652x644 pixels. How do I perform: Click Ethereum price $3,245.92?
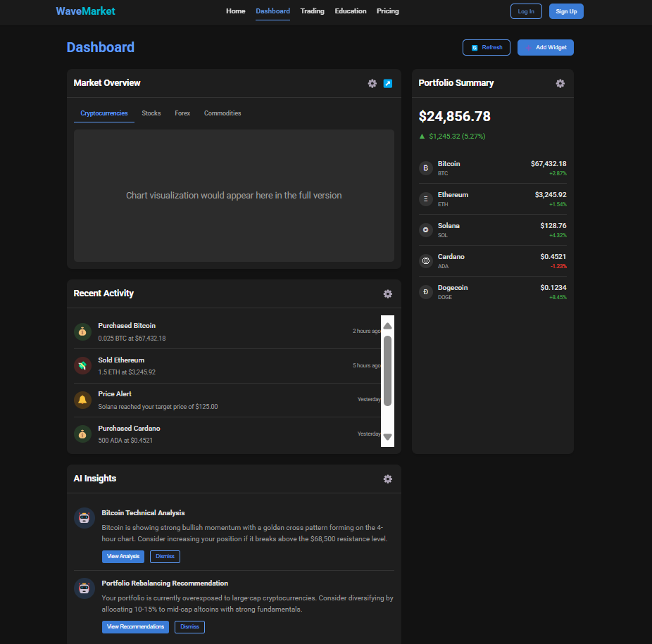click(551, 194)
